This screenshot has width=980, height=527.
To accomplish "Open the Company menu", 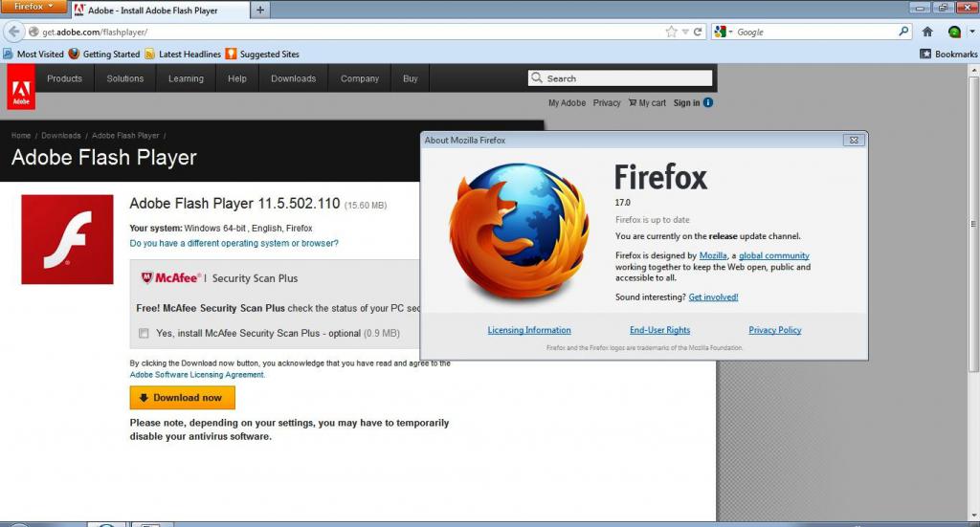I will (360, 78).
